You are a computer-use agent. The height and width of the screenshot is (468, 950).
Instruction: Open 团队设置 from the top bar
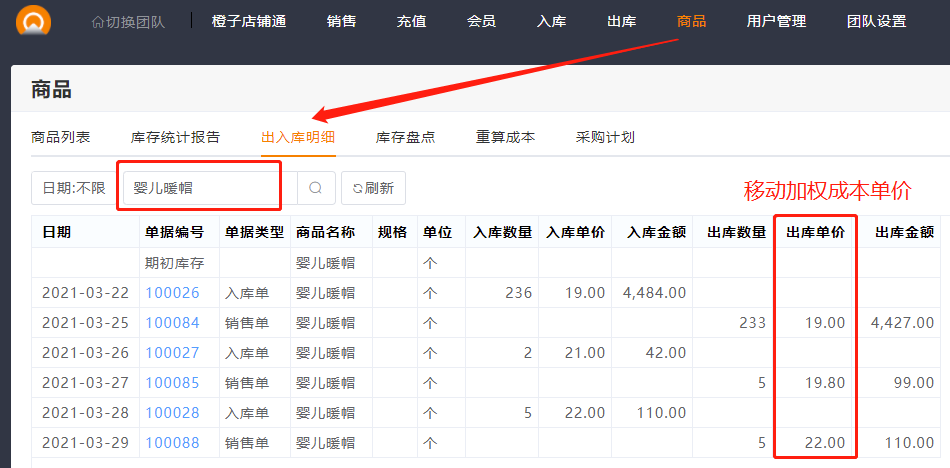coord(876,21)
